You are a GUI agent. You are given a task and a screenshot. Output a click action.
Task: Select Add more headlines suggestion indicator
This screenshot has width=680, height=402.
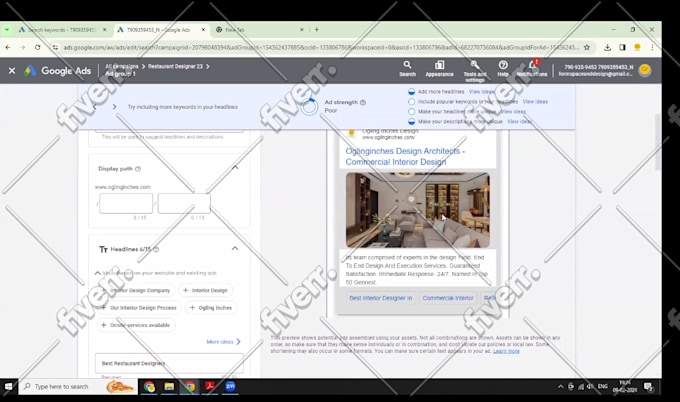(412, 92)
